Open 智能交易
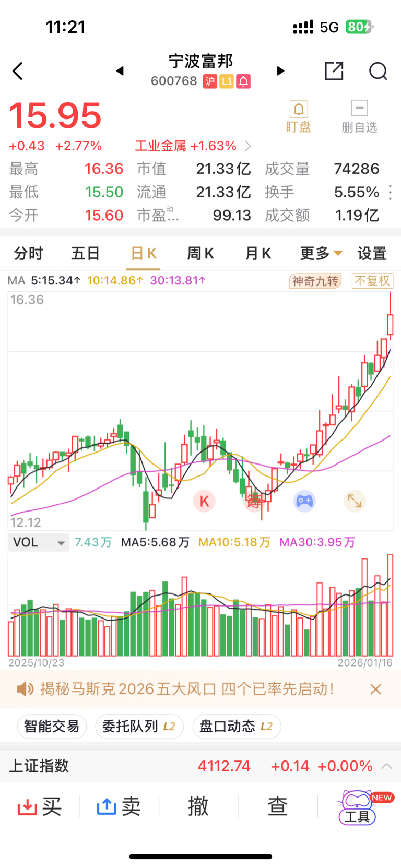 52,727
